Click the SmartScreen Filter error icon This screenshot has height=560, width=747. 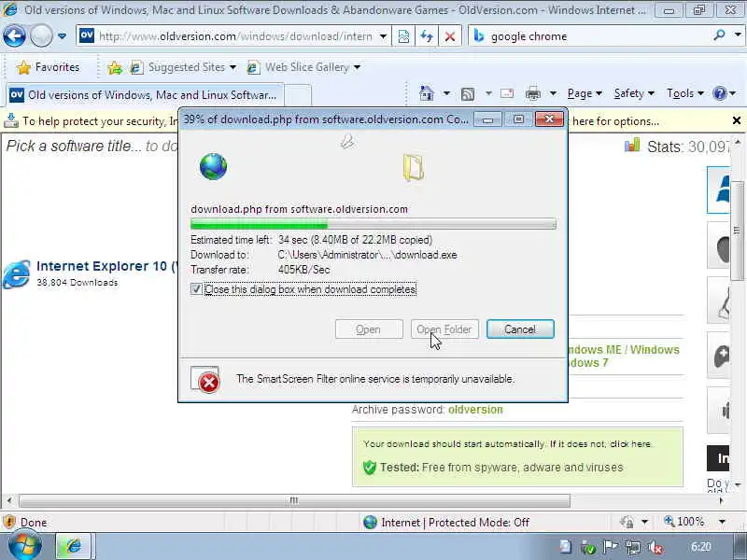click(x=205, y=379)
